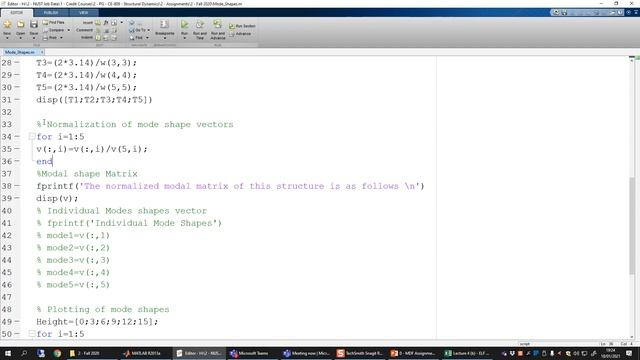Click the Compare button
The height and width of the screenshot is (360, 640).
(53, 30)
